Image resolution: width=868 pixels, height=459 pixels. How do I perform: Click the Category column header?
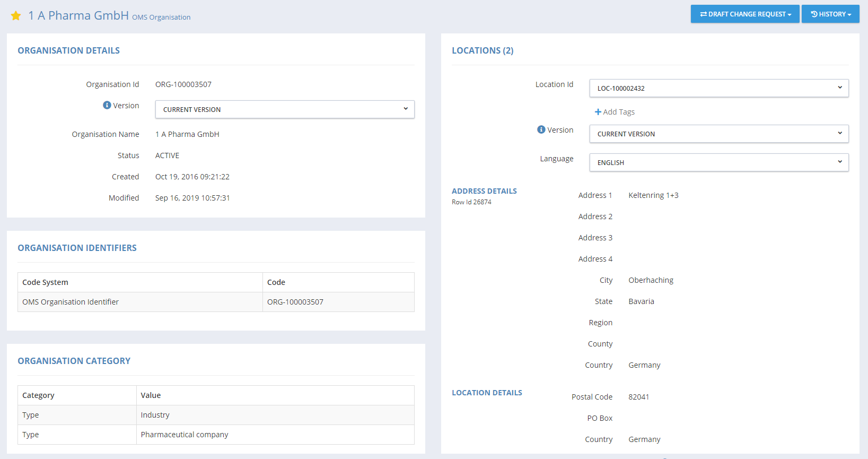[38, 395]
